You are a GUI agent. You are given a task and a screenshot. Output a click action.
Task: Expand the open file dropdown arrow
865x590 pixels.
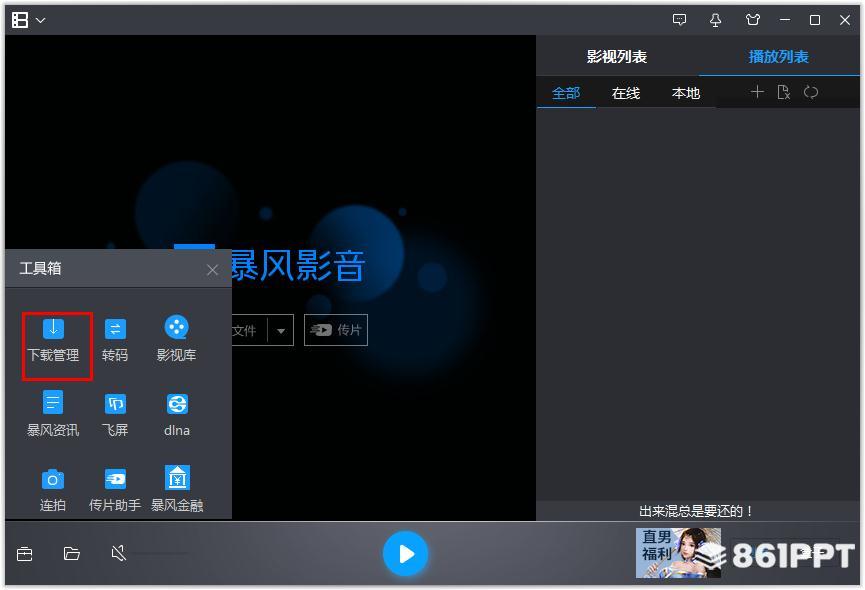pyautogui.click(x=281, y=331)
